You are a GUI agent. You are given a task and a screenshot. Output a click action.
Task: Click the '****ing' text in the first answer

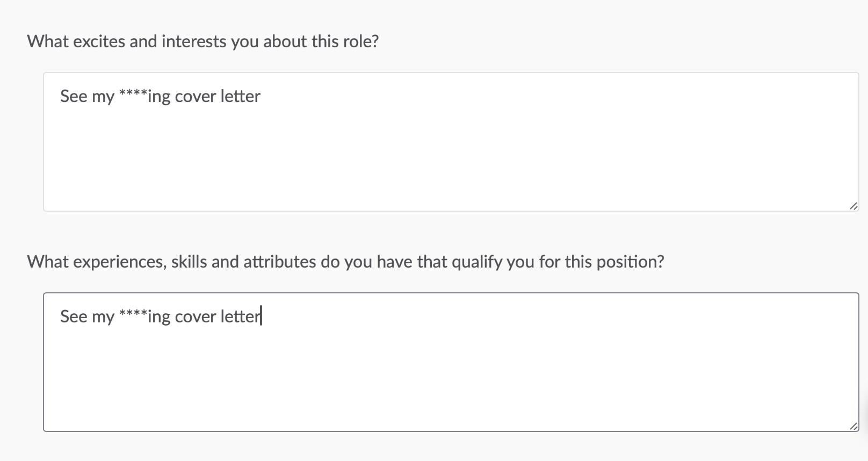145,97
